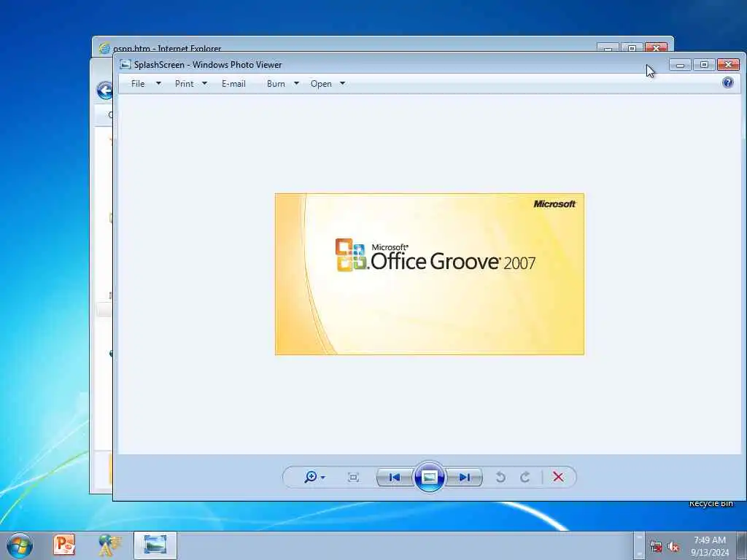Click the Actual size fit button
This screenshot has height=560, width=747.
(354, 477)
